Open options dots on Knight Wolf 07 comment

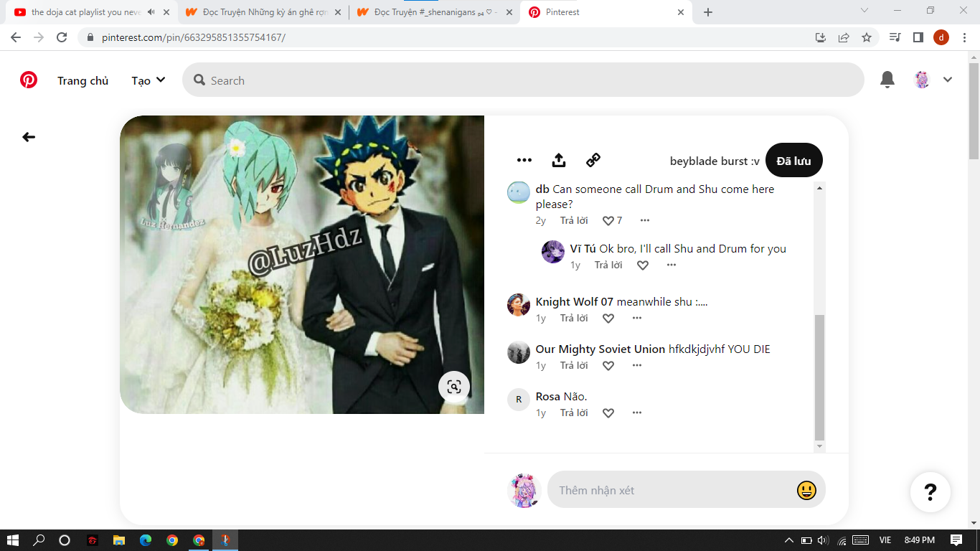pos(637,318)
